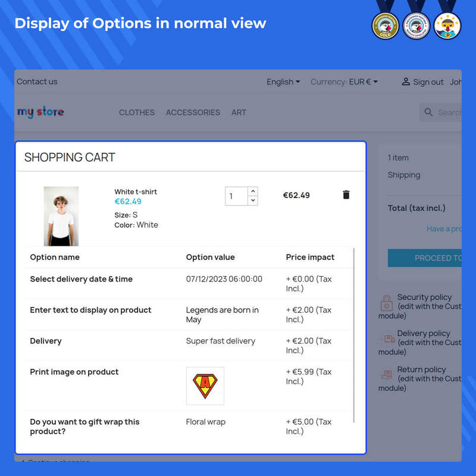Click 'Enter text to display on product' label
The height and width of the screenshot is (476, 476).
tap(90, 310)
